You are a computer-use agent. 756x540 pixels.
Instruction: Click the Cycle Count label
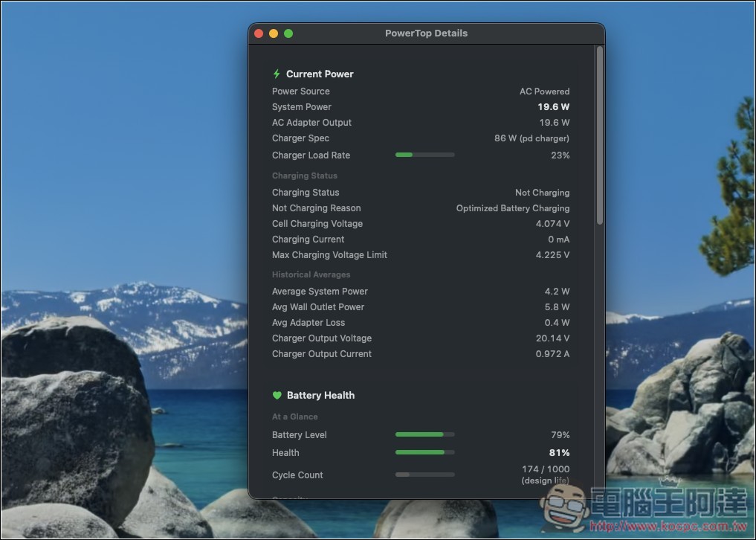(x=297, y=475)
